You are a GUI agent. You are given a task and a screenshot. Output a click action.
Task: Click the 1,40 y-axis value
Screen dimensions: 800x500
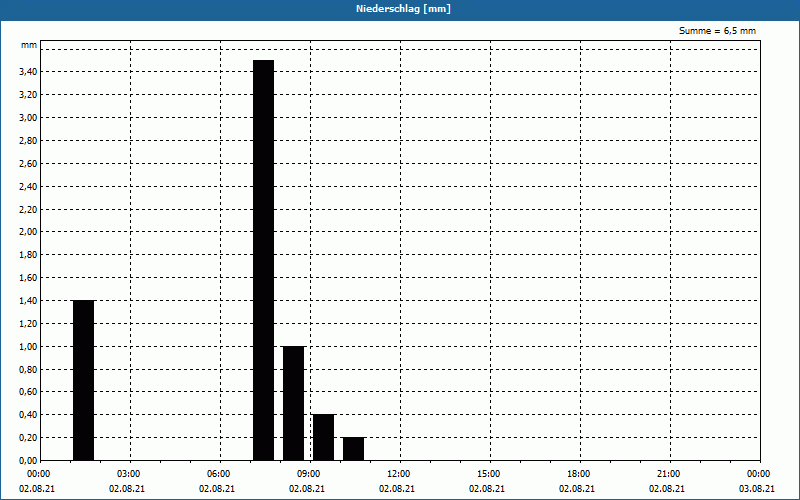[x=28, y=301]
